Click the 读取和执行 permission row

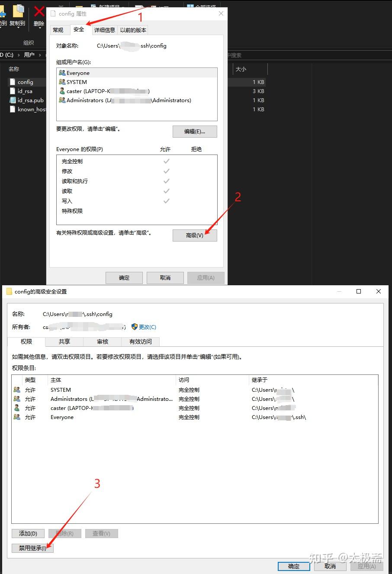point(137,181)
